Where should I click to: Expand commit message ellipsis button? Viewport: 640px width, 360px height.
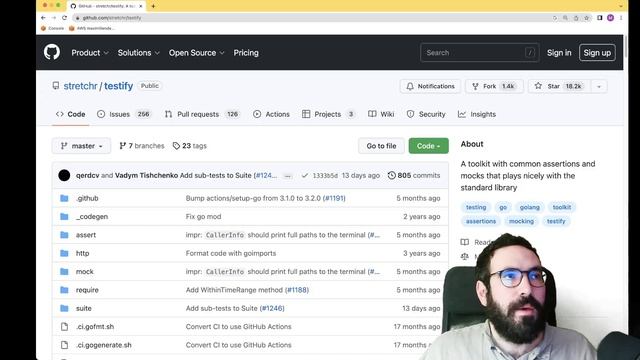click(x=288, y=176)
